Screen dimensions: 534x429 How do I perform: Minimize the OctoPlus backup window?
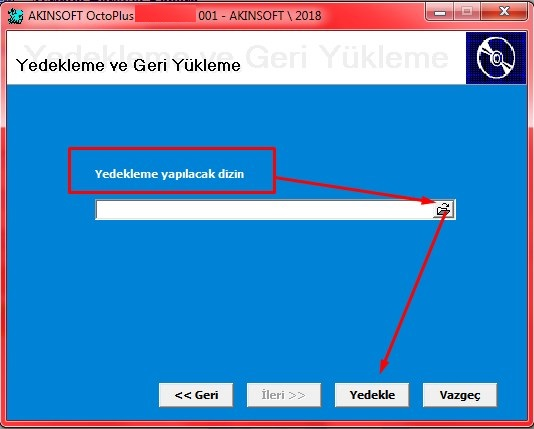pos(440,13)
